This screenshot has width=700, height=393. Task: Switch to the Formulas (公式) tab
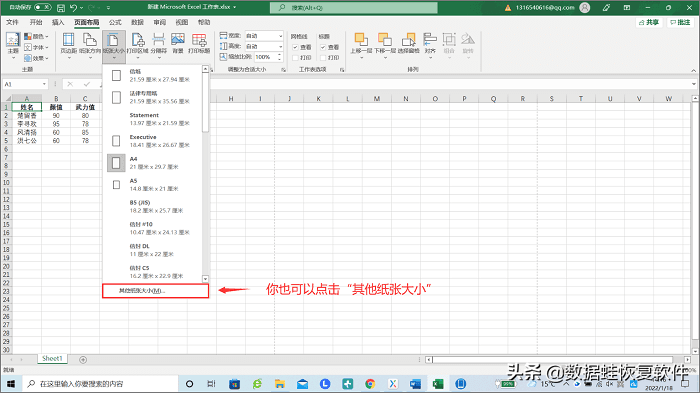click(x=115, y=22)
